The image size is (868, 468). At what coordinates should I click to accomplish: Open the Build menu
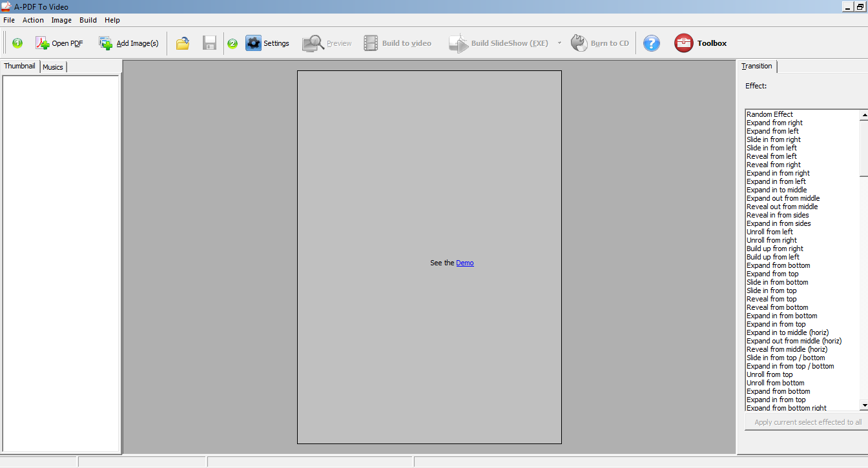pyautogui.click(x=88, y=20)
